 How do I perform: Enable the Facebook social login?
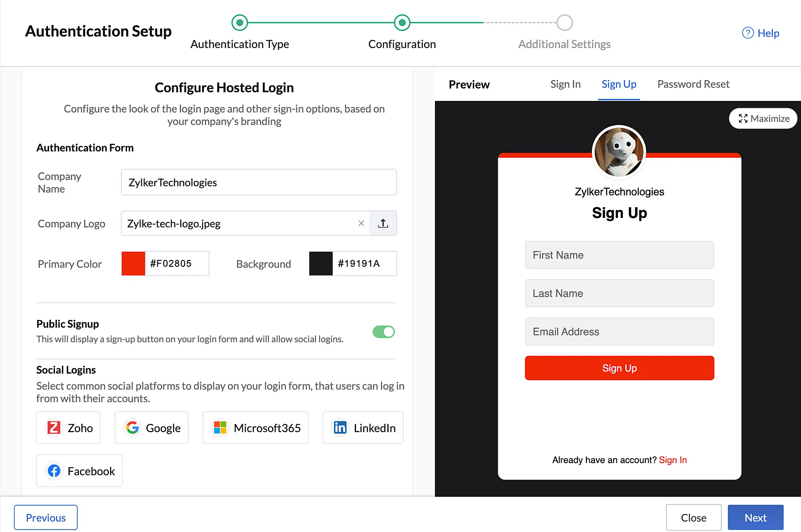tap(79, 471)
